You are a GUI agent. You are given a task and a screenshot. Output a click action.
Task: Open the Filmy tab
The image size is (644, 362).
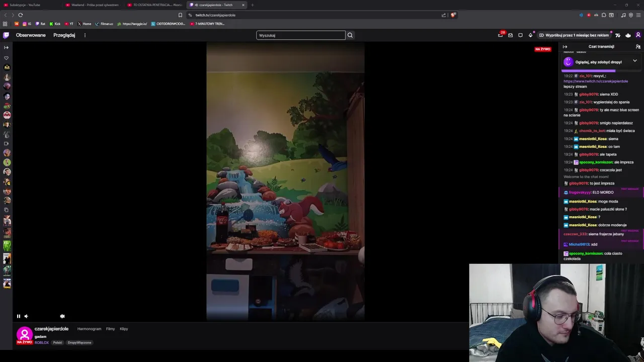coord(110,329)
